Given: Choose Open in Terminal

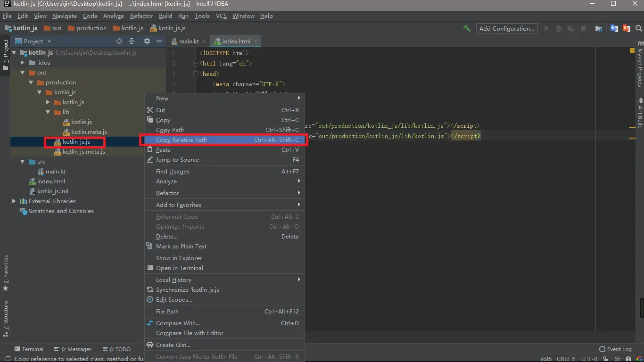Looking at the screenshot, I should 224,268.
